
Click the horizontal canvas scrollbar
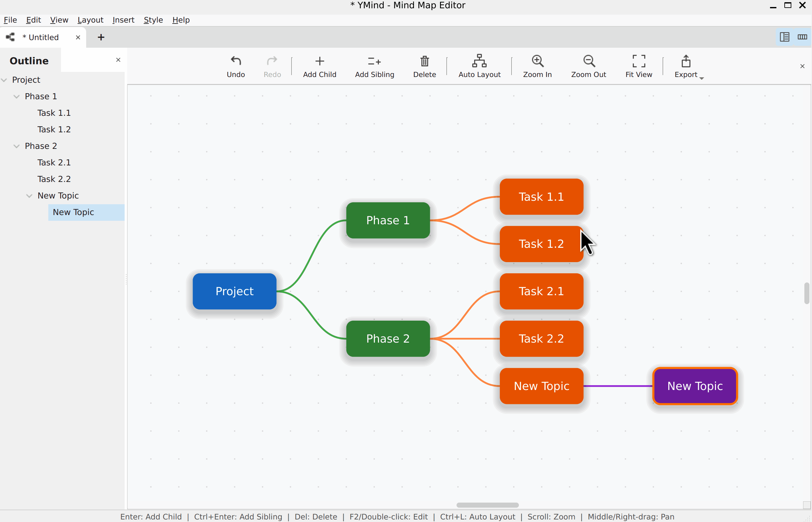[x=487, y=505]
